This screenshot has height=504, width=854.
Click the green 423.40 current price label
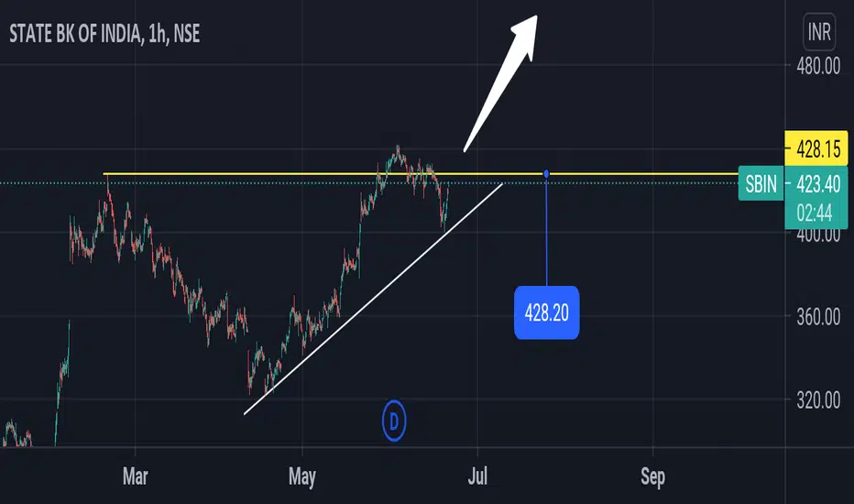coord(816,184)
